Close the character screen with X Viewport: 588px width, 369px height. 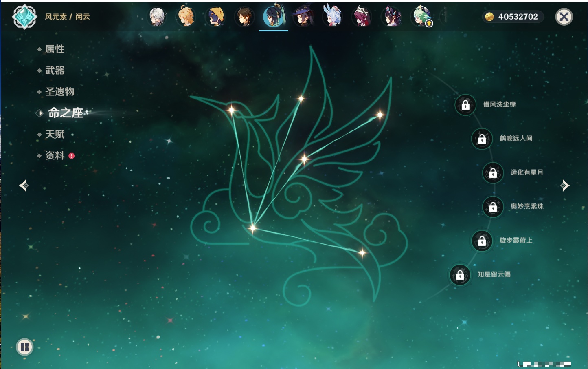coord(564,17)
